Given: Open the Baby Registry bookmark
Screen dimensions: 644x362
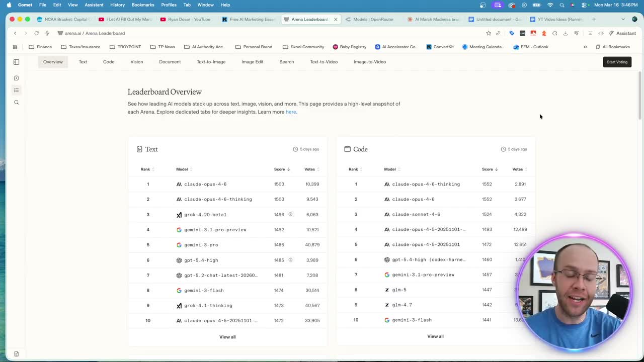Looking at the screenshot, I should 349,47.
